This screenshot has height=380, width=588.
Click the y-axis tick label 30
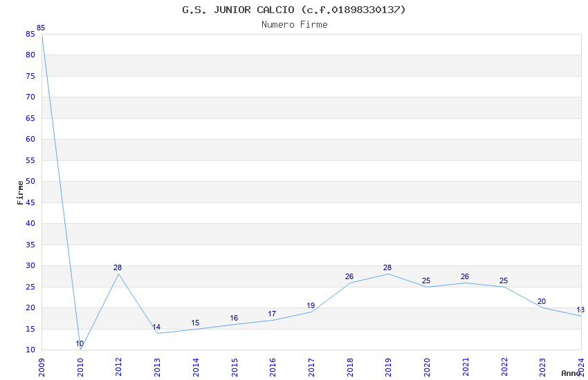(30, 265)
